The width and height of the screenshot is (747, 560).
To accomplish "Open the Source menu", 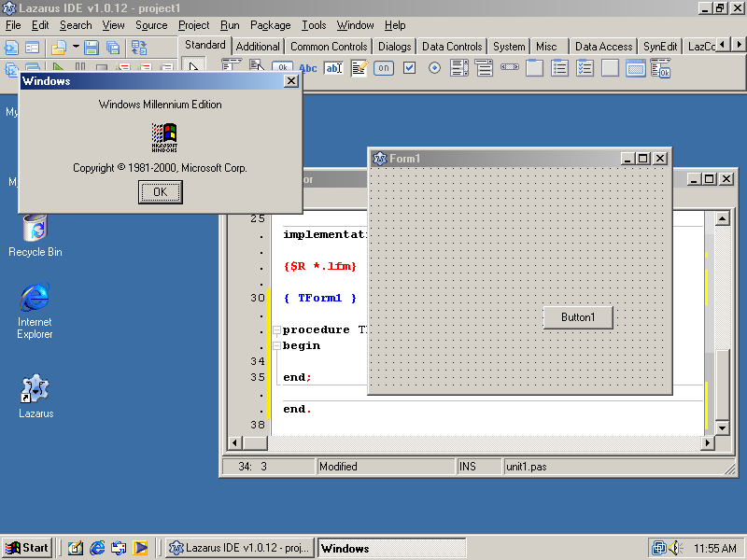I will coord(151,25).
